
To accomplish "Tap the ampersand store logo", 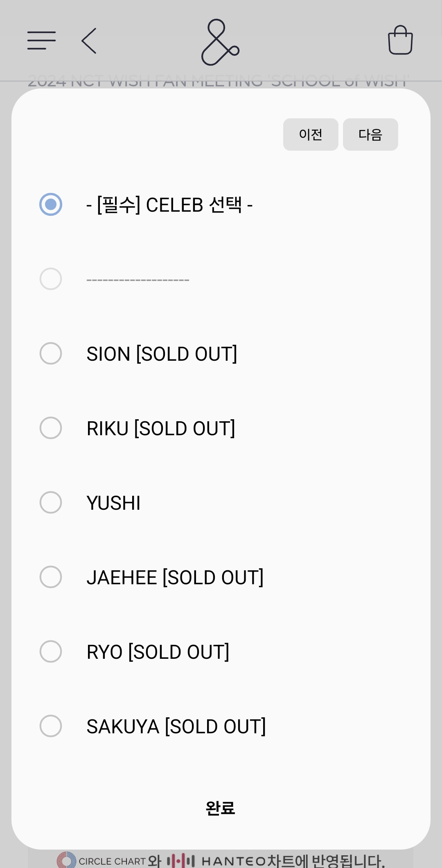I will pyautogui.click(x=220, y=42).
